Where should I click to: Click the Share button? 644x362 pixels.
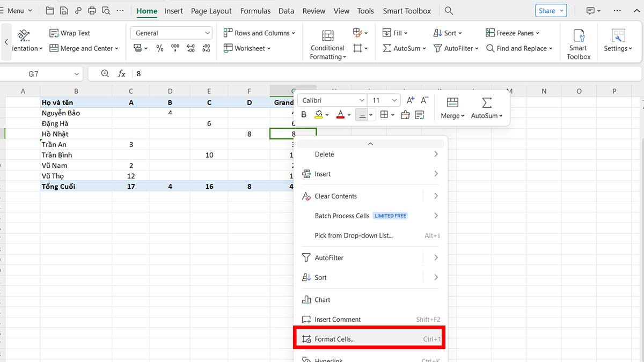pos(551,11)
